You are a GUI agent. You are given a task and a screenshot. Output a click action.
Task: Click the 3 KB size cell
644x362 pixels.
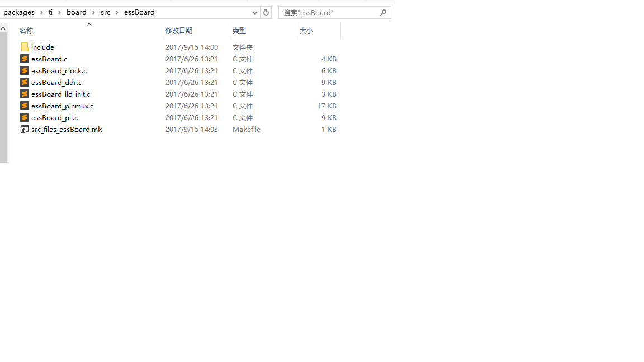coord(329,94)
